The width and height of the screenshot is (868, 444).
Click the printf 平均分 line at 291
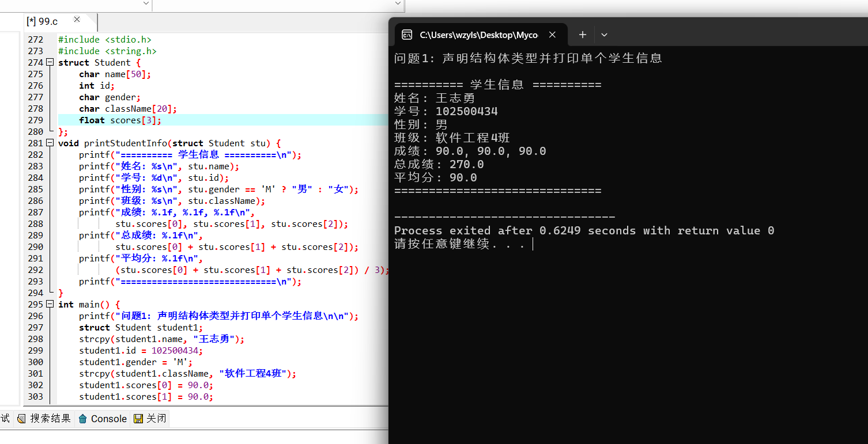point(141,258)
